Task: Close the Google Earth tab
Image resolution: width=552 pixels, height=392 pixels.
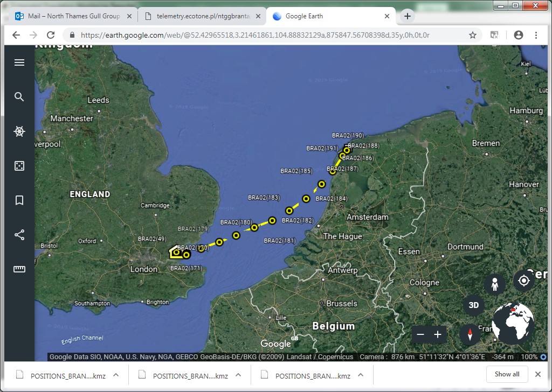Action: 387,16
